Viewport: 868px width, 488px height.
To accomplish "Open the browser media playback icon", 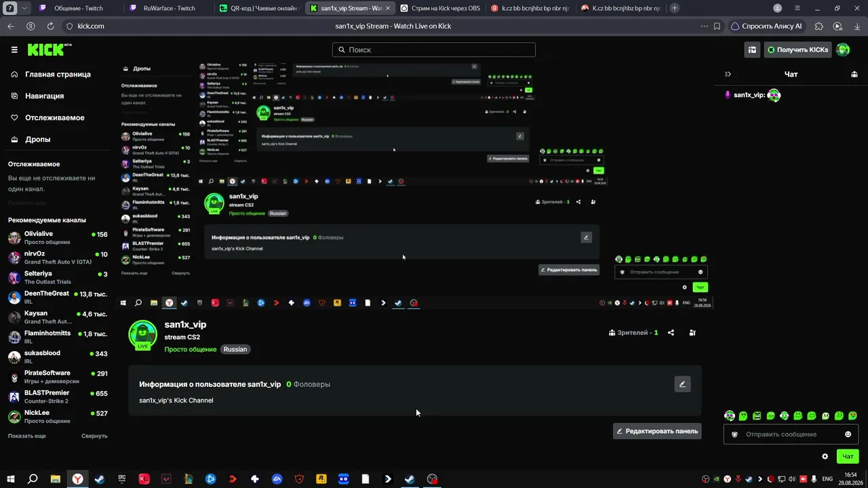I will [837, 26].
